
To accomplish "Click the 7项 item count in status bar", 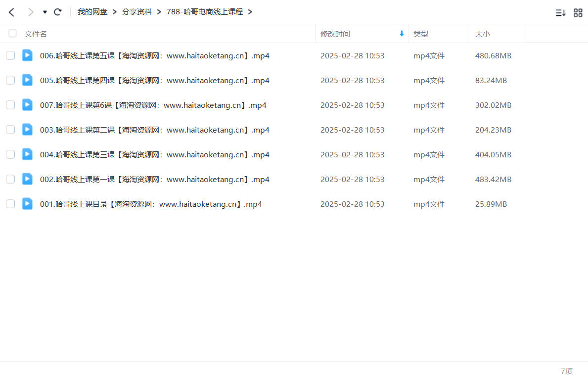I will click(x=567, y=371).
